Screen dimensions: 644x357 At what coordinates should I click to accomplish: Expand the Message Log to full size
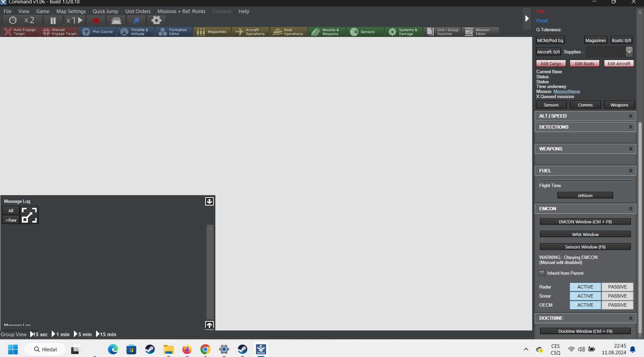(x=29, y=215)
